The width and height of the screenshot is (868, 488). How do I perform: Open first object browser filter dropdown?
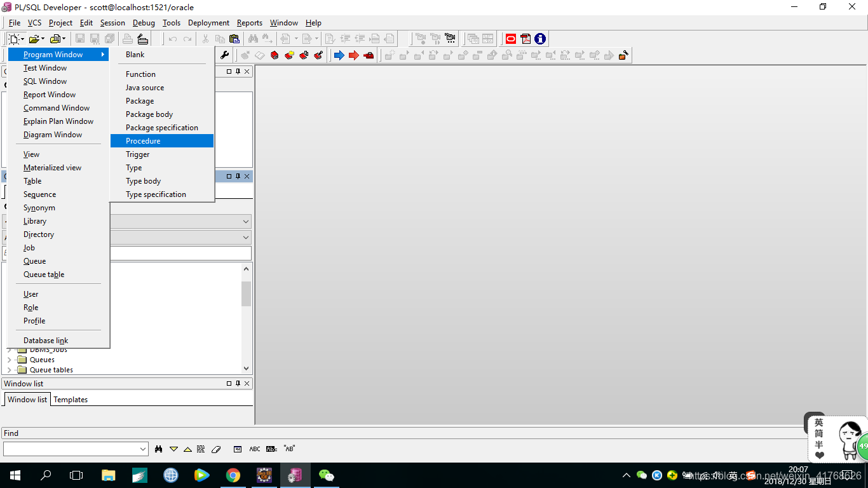[245, 222]
